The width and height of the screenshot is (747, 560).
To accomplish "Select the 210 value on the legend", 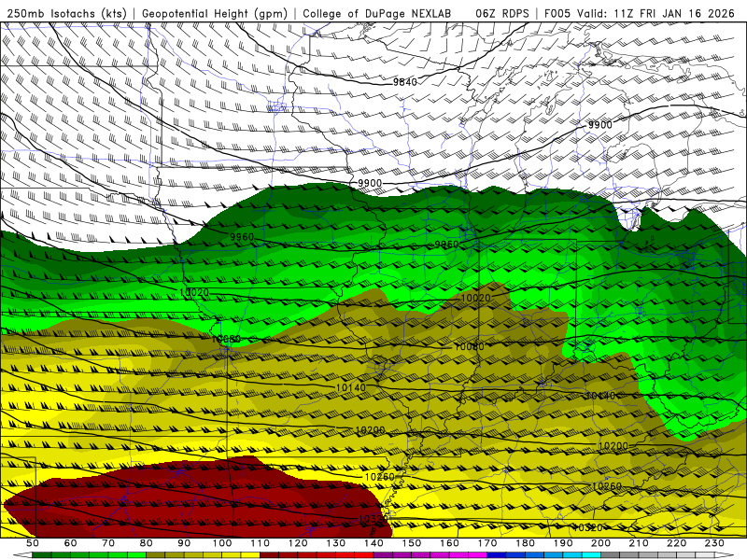I will 639,543.
